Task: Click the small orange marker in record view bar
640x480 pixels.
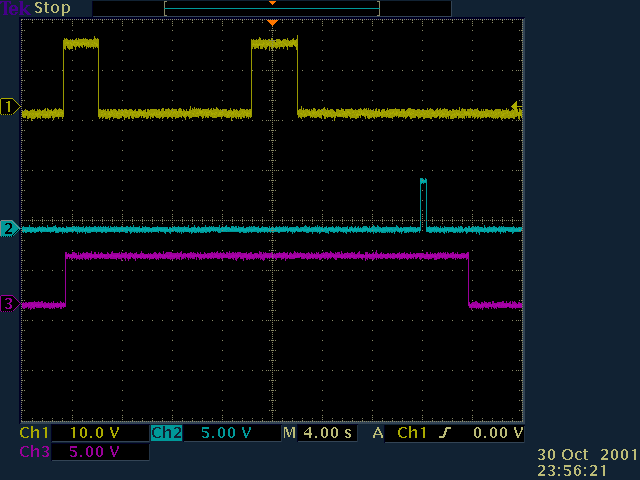Action: [272, 4]
